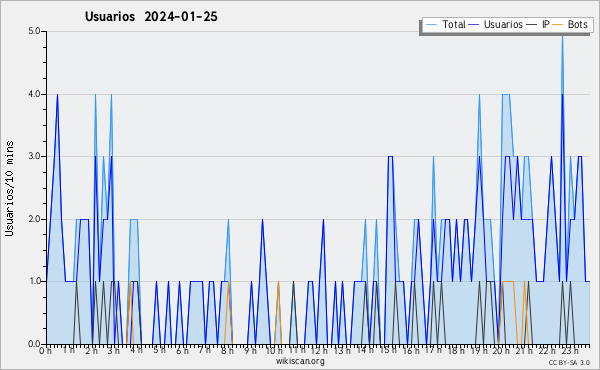
Task: Click the Usuarios legend entry
Action: coord(496,24)
